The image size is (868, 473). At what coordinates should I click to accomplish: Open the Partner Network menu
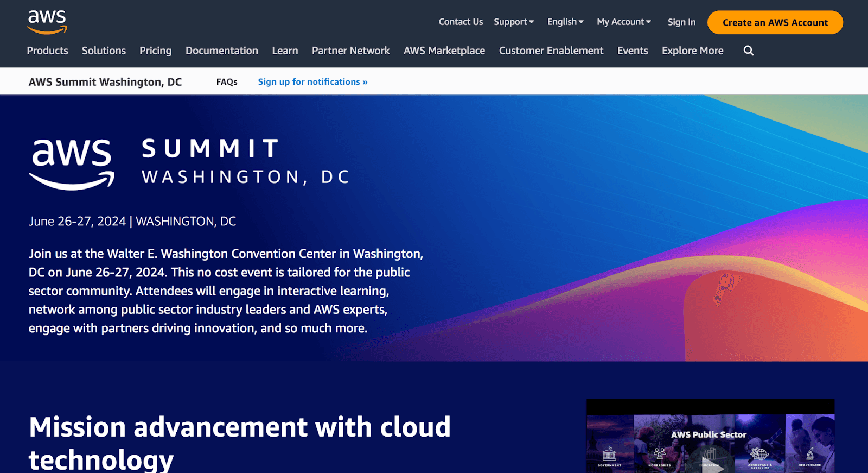(x=350, y=51)
